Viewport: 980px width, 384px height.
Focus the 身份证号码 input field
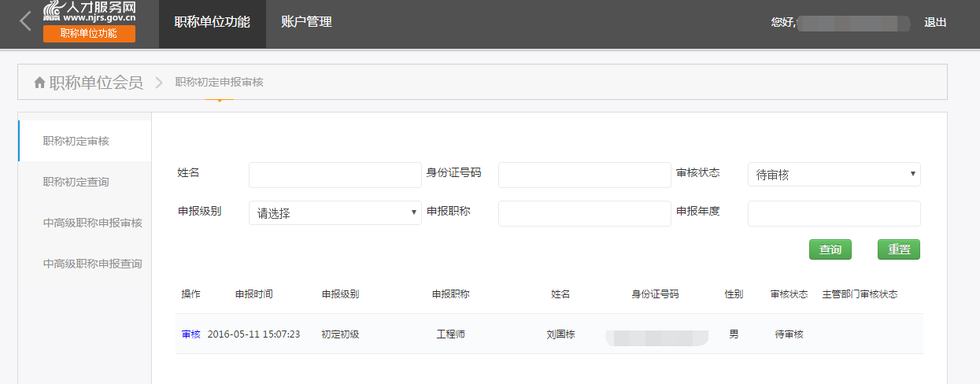click(584, 175)
